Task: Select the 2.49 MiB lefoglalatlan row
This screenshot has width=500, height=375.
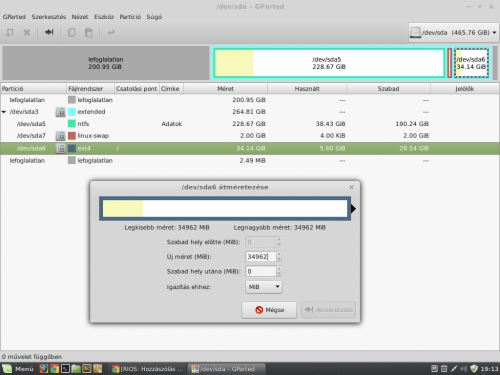Action: (x=250, y=161)
